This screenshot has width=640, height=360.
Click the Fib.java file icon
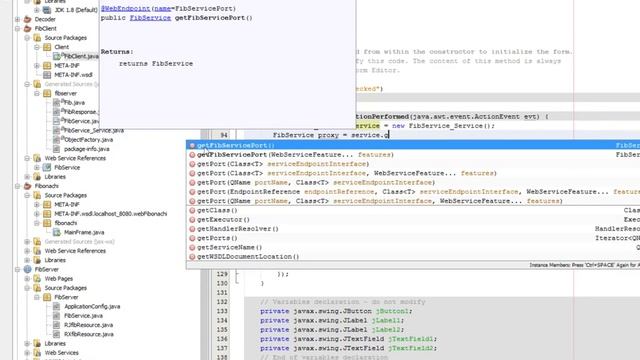click(x=57, y=102)
